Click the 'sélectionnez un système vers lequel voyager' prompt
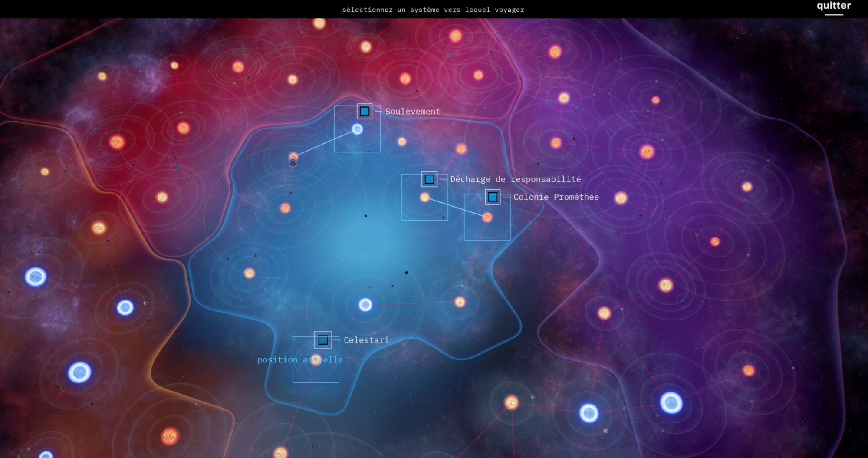 pyautogui.click(x=433, y=10)
